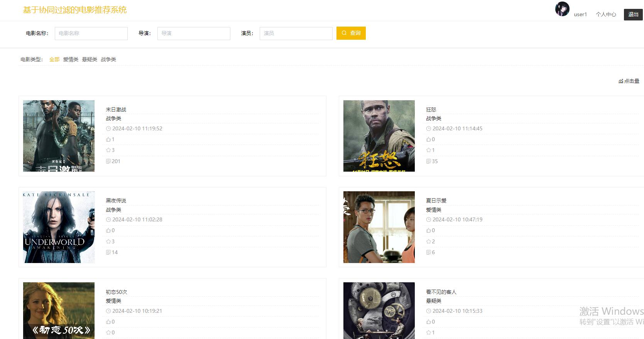Filter movies by 悬疑类 type

(90, 59)
